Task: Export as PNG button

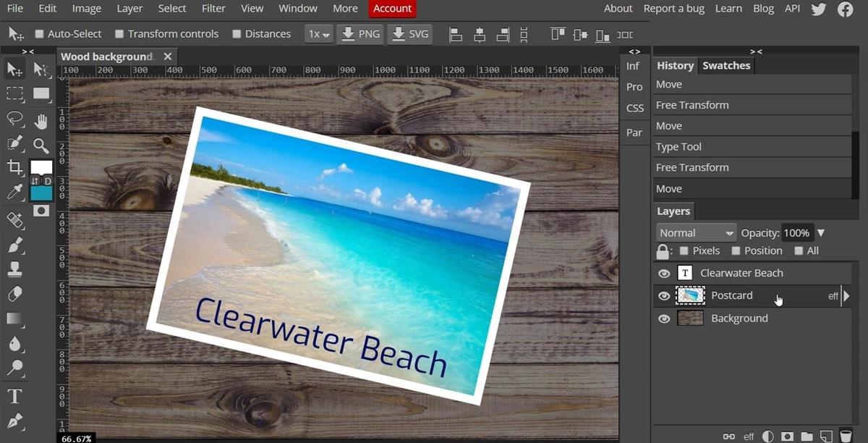Action: tap(360, 34)
